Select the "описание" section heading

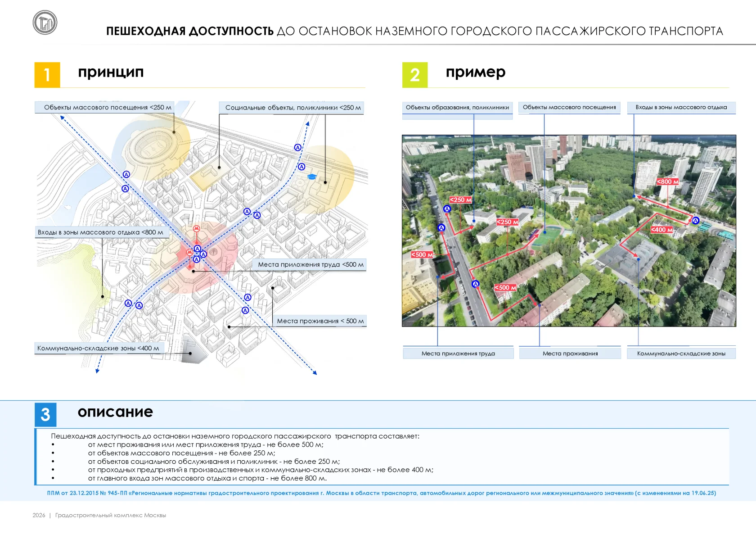pyautogui.click(x=115, y=412)
